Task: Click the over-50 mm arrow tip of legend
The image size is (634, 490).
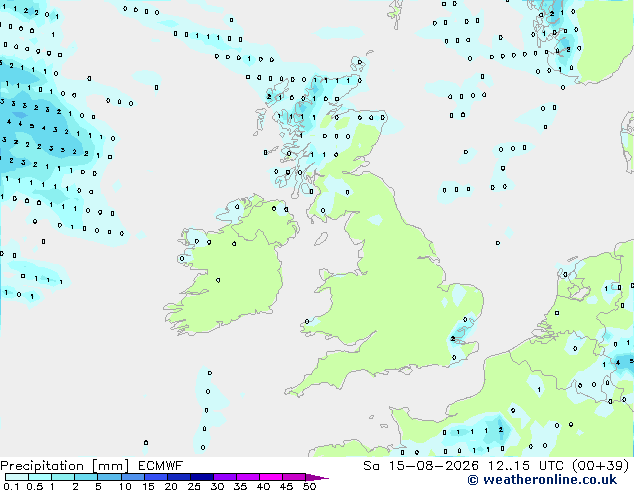Action: pyautogui.click(x=317, y=477)
